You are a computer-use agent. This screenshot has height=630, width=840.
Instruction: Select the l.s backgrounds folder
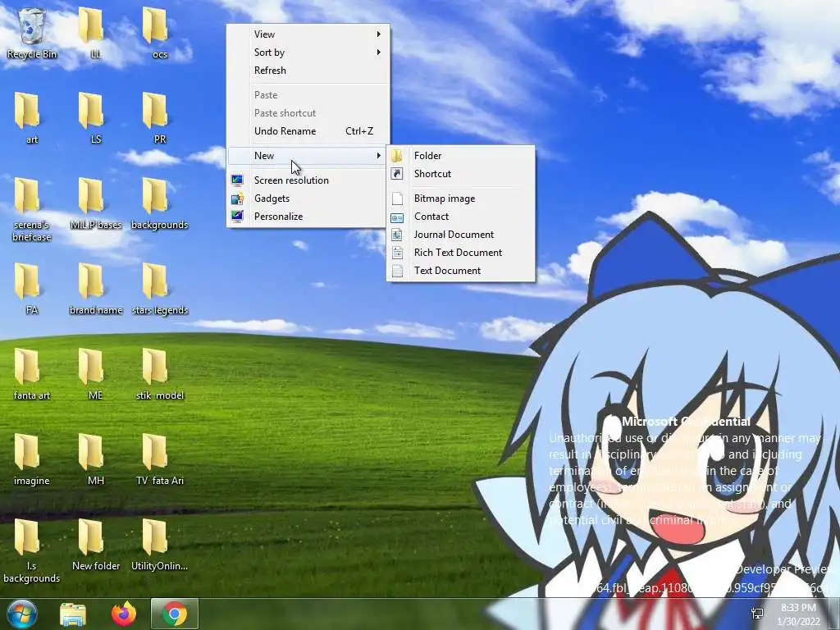[32, 550]
